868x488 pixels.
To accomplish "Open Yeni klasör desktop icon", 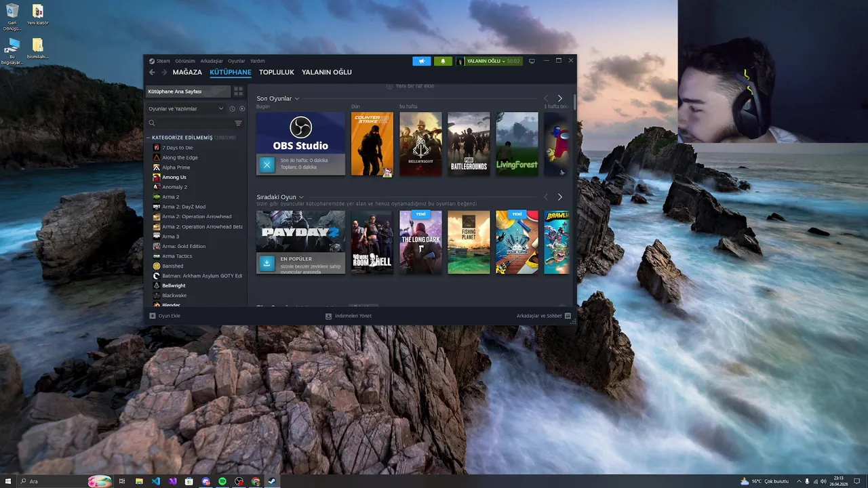I will (38, 15).
